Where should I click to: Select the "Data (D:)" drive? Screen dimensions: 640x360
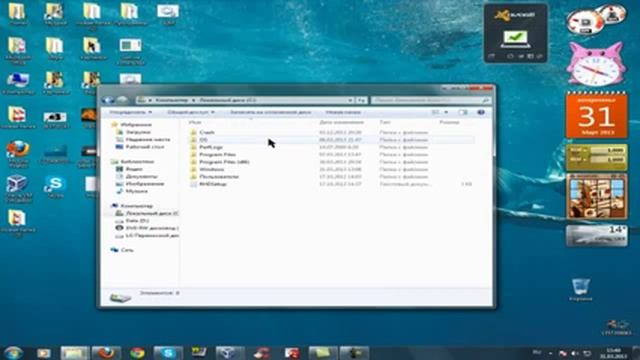click(137, 220)
